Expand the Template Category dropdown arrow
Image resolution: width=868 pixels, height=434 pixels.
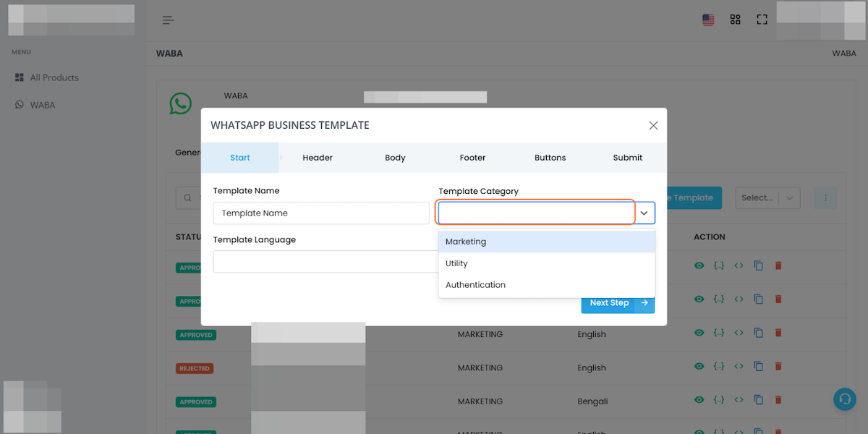(x=644, y=213)
